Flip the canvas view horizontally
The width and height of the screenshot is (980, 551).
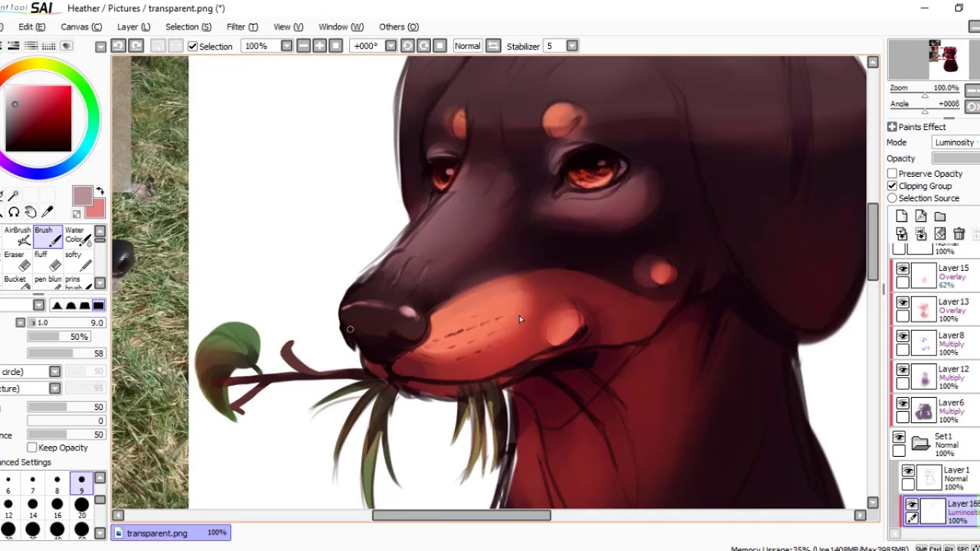[x=493, y=46]
